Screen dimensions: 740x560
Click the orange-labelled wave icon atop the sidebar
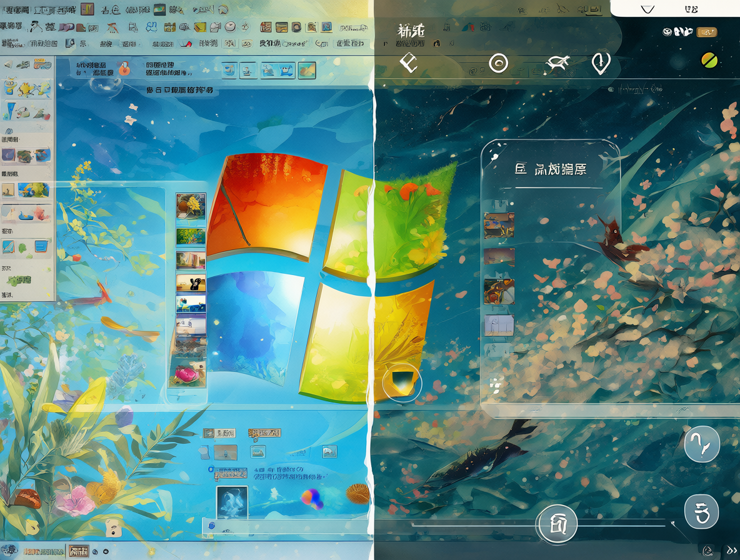click(42, 64)
